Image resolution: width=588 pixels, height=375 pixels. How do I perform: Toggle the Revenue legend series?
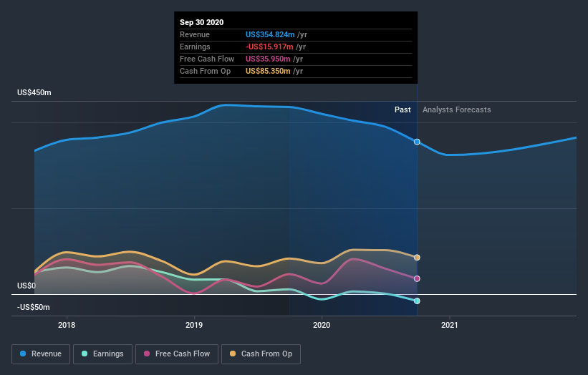coord(41,354)
